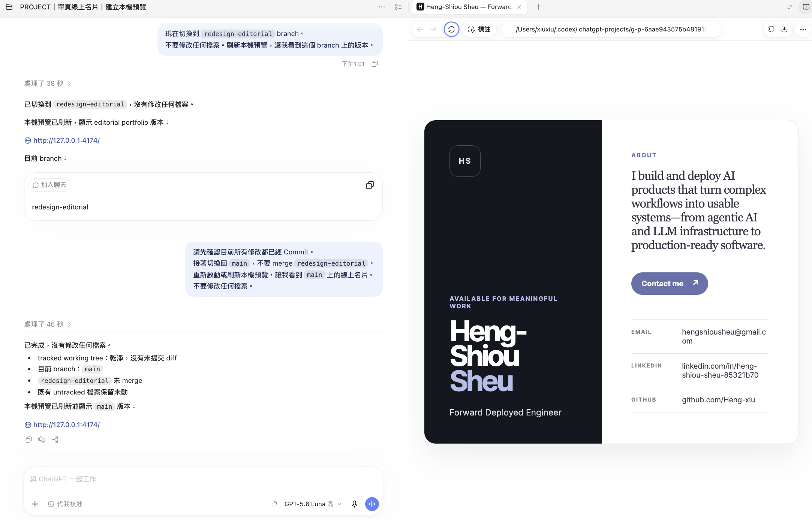Viewport: 812px width, 520px height.
Task: Click the hengshiousheu@gmail.com email link
Action: click(724, 336)
